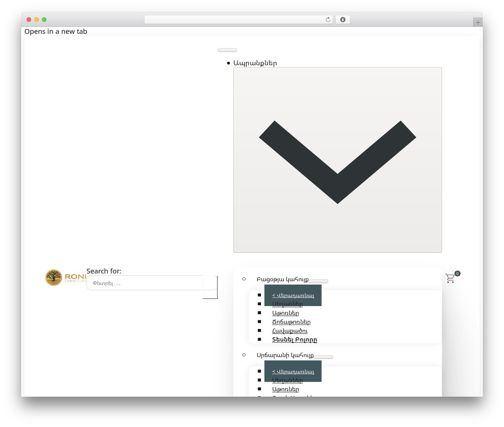Click the second < Վերադառնալ back link
The width and height of the screenshot is (504, 427).
click(x=293, y=371)
